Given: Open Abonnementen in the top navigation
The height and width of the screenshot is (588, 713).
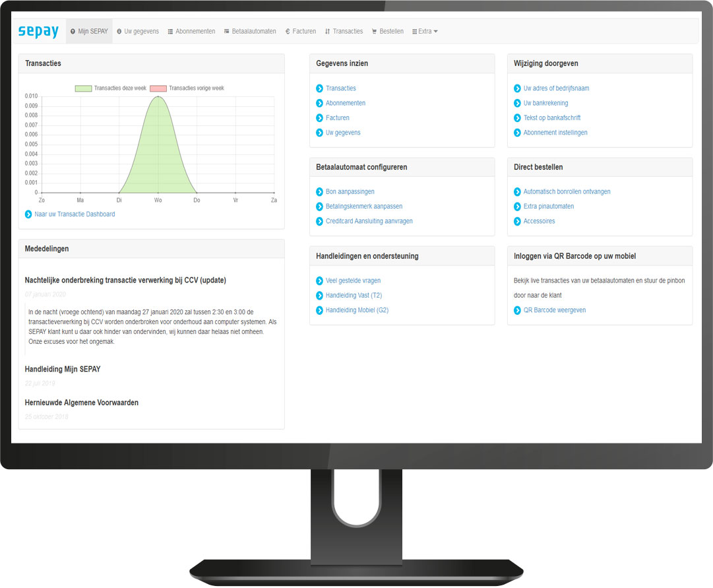Looking at the screenshot, I should 191,32.
